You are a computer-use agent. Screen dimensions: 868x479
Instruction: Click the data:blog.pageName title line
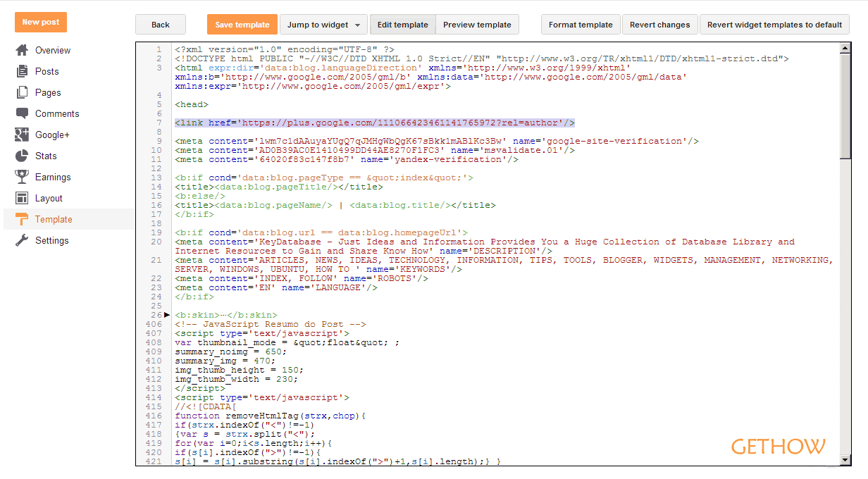(335, 205)
